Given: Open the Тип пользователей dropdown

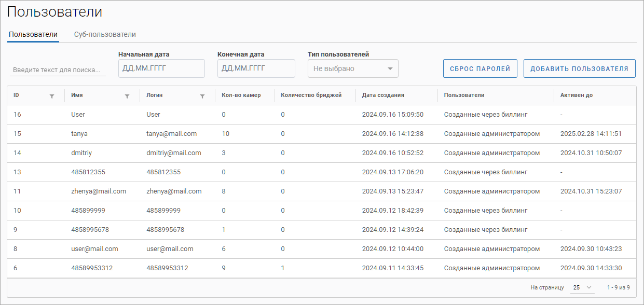Looking at the screenshot, I should (353, 68).
